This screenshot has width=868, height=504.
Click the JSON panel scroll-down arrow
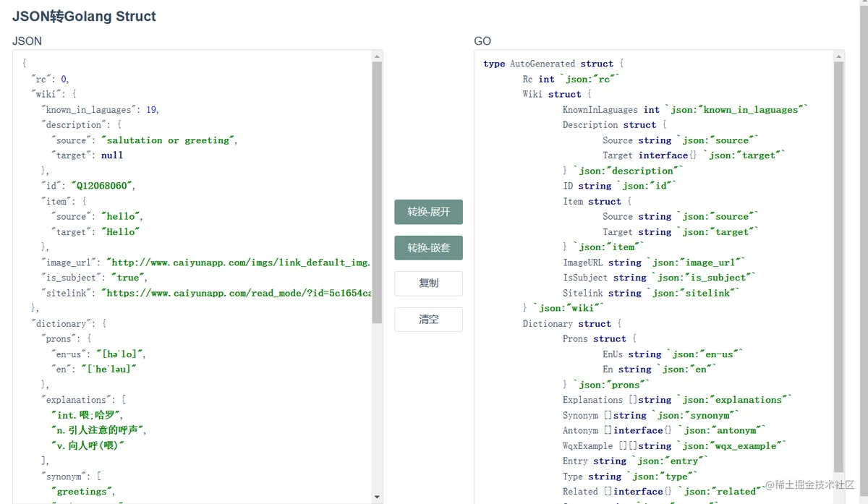point(377,497)
